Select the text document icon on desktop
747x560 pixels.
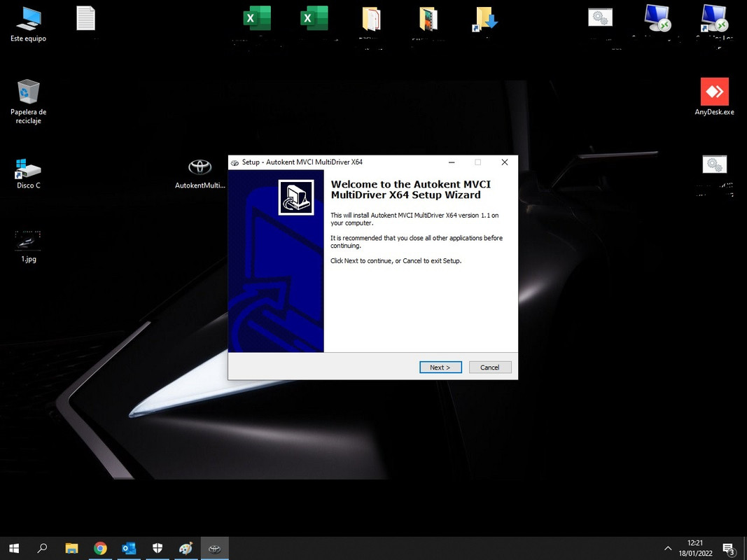click(85, 19)
